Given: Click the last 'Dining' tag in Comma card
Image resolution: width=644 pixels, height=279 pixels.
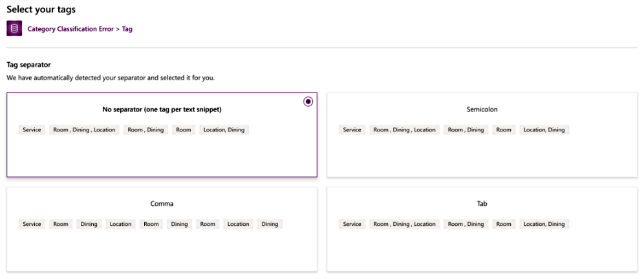Looking at the screenshot, I should point(270,225).
